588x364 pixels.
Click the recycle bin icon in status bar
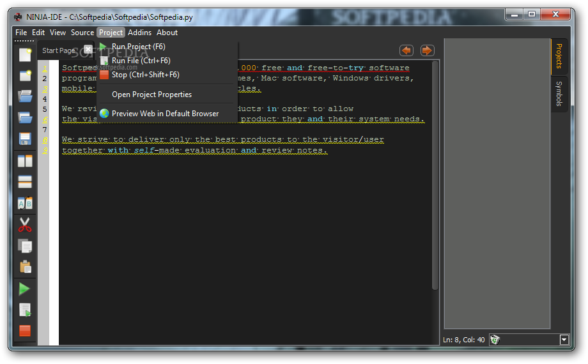point(495,340)
